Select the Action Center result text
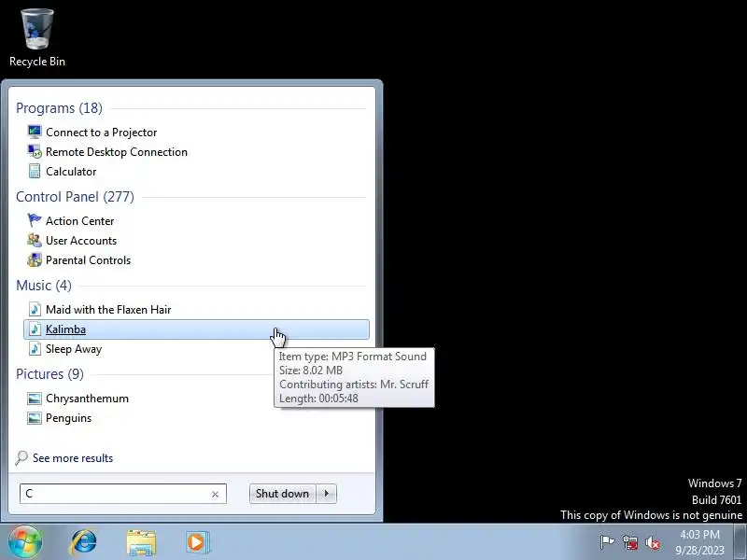Screen dimensions: 747x560 pyautogui.click(x=80, y=220)
